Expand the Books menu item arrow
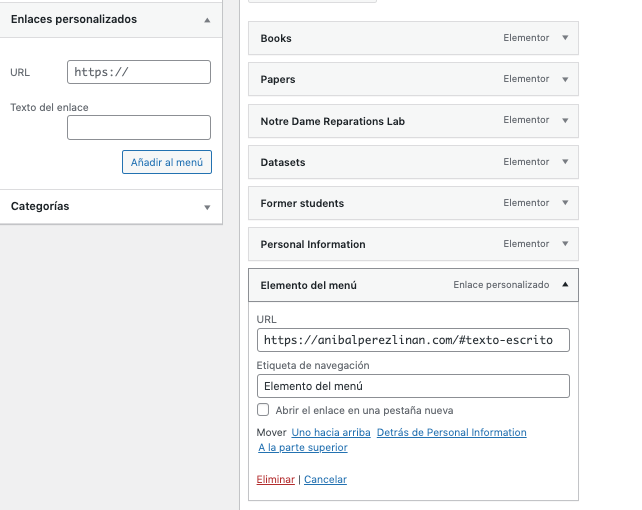 [565, 38]
